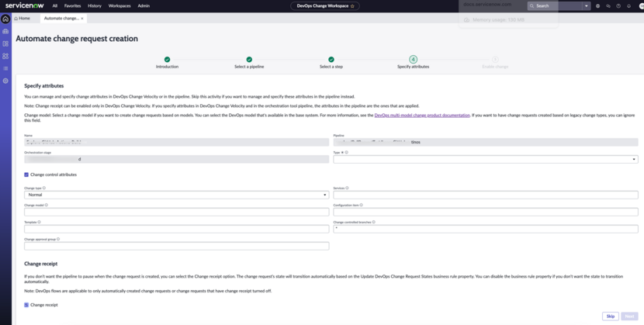Open the four-circles apps sidebar icon
The image size is (644, 325).
[x=5, y=56]
